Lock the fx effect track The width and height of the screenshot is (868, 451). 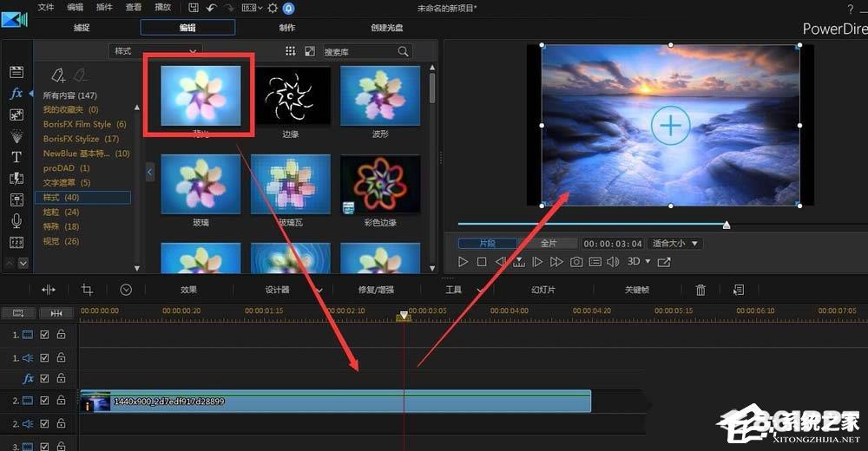(x=61, y=378)
